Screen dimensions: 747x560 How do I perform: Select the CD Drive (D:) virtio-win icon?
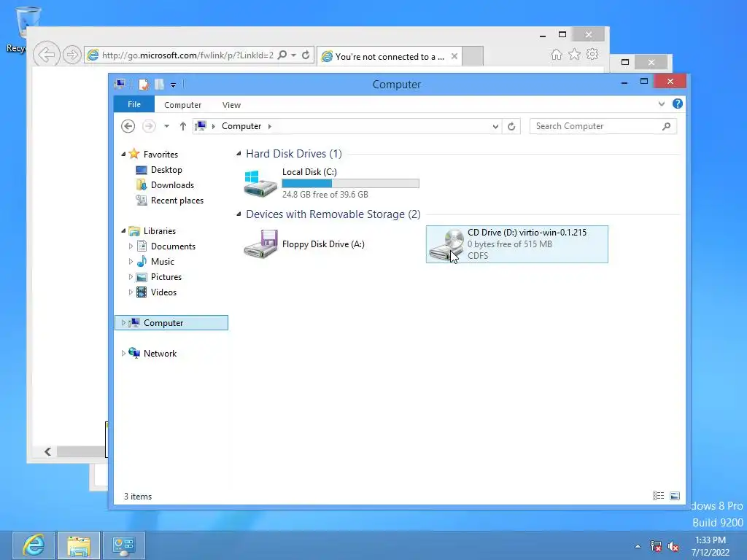pos(446,244)
